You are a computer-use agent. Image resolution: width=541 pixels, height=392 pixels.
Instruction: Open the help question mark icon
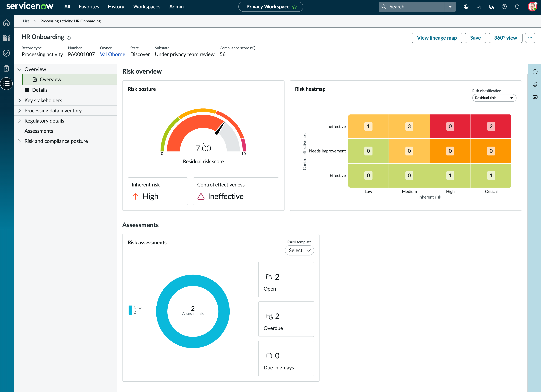(x=504, y=7)
